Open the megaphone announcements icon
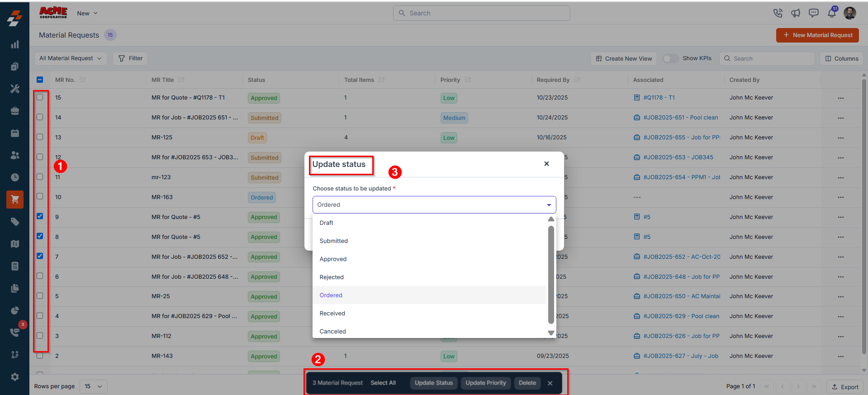 796,13
